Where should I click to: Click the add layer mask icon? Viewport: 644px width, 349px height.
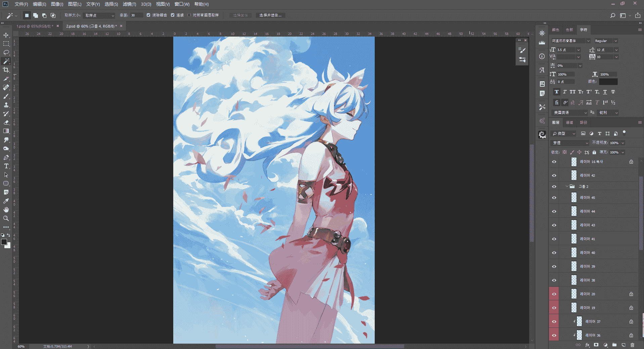click(596, 345)
